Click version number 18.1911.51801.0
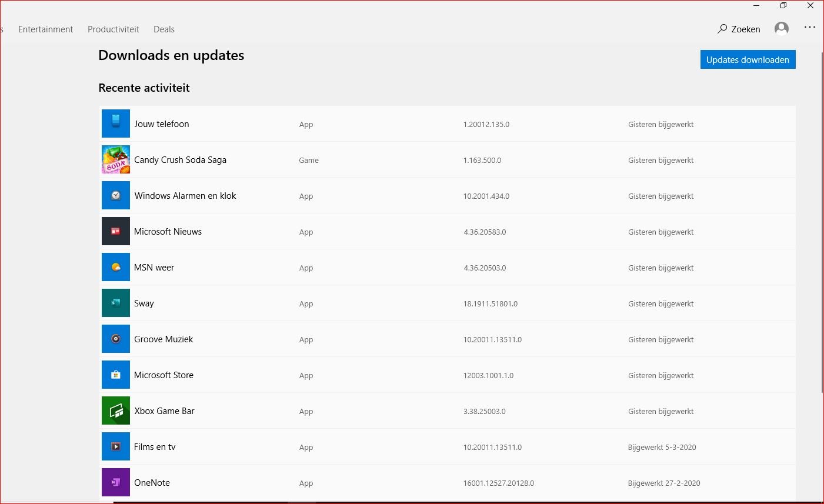Image resolution: width=824 pixels, height=504 pixels. pyautogui.click(x=491, y=304)
